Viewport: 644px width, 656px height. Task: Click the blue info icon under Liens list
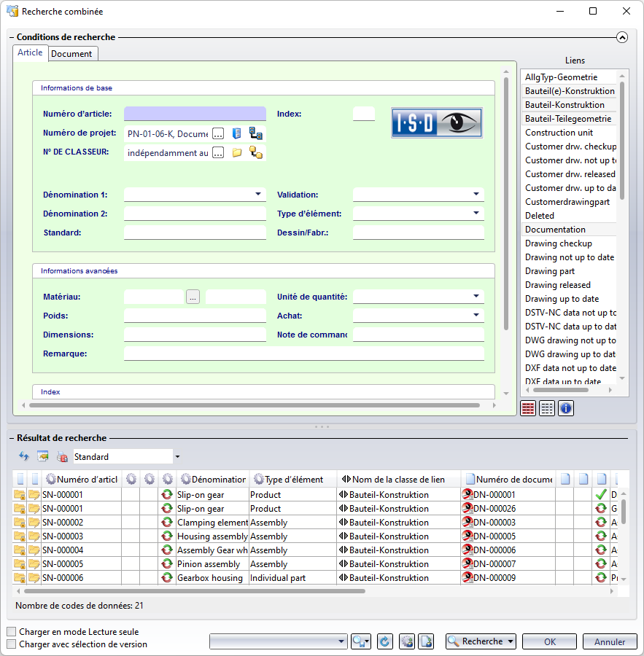[566, 408]
